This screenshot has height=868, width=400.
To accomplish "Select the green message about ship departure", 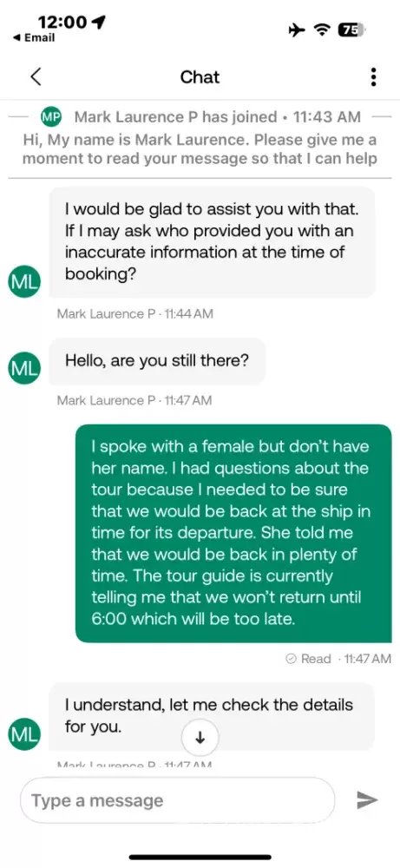I will click(233, 533).
